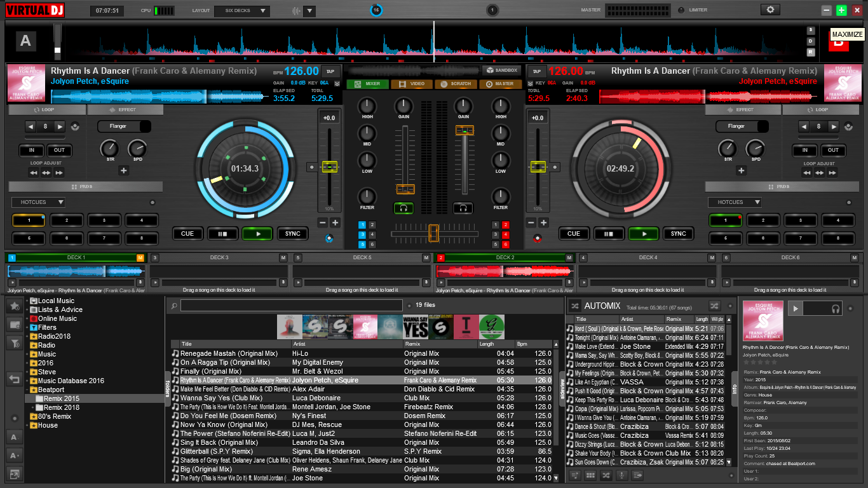
Task: Click the shuffle icon below the automix list
Action: [x=606, y=475]
